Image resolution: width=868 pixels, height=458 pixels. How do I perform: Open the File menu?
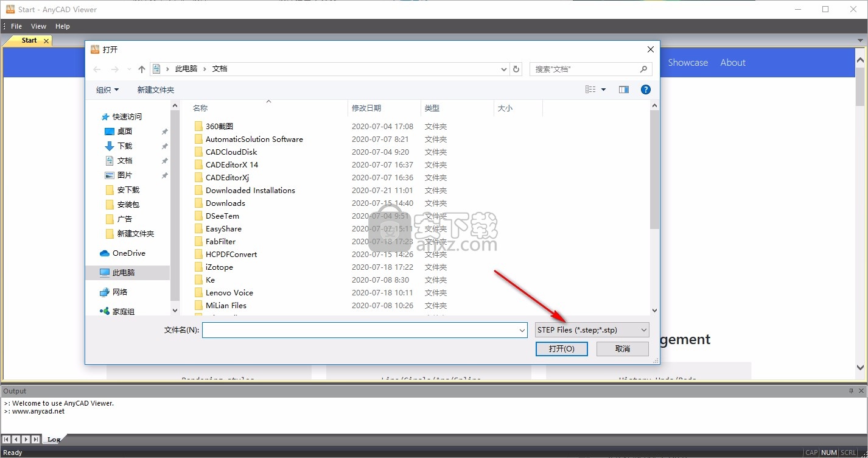point(16,26)
